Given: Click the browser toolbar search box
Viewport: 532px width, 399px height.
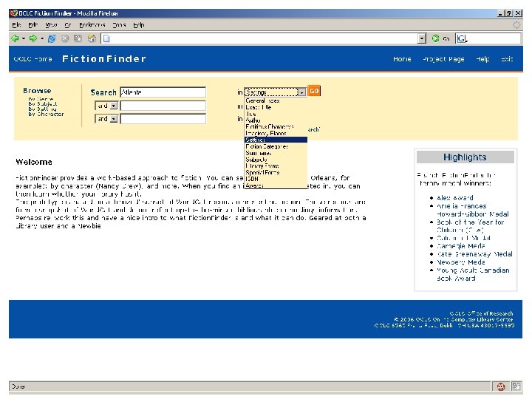Looking at the screenshot, I should click(x=488, y=38).
